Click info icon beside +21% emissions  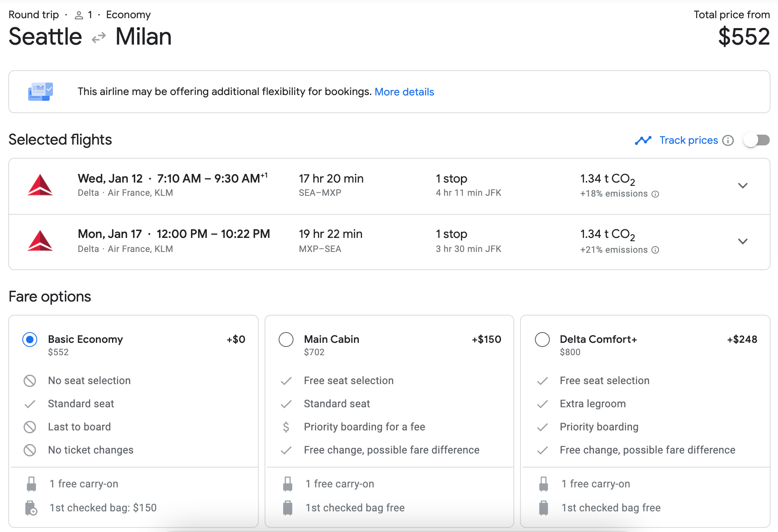(655, 250)
